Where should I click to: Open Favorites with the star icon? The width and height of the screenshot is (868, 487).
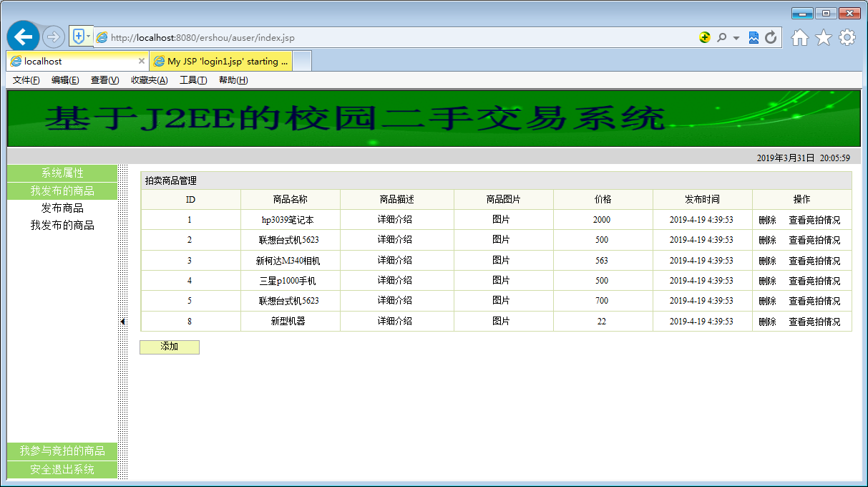(824, 38)
